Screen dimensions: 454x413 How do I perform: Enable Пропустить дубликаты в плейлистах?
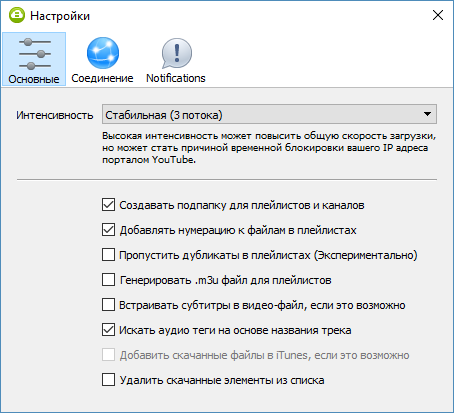click(108, 255)
